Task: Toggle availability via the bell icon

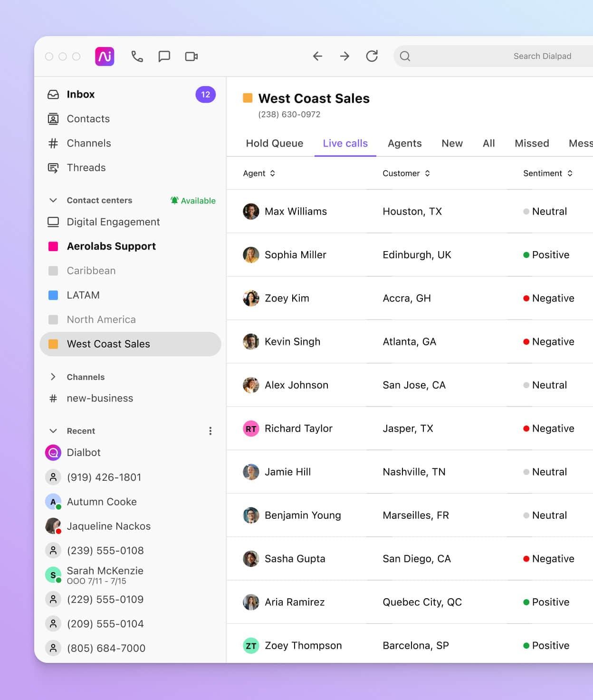Action: (174, 200)
